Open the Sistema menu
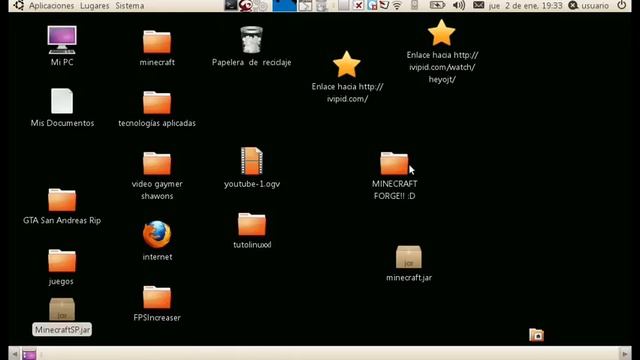The height and width of the screenshot is (360, 640). [x=130, y=6]
